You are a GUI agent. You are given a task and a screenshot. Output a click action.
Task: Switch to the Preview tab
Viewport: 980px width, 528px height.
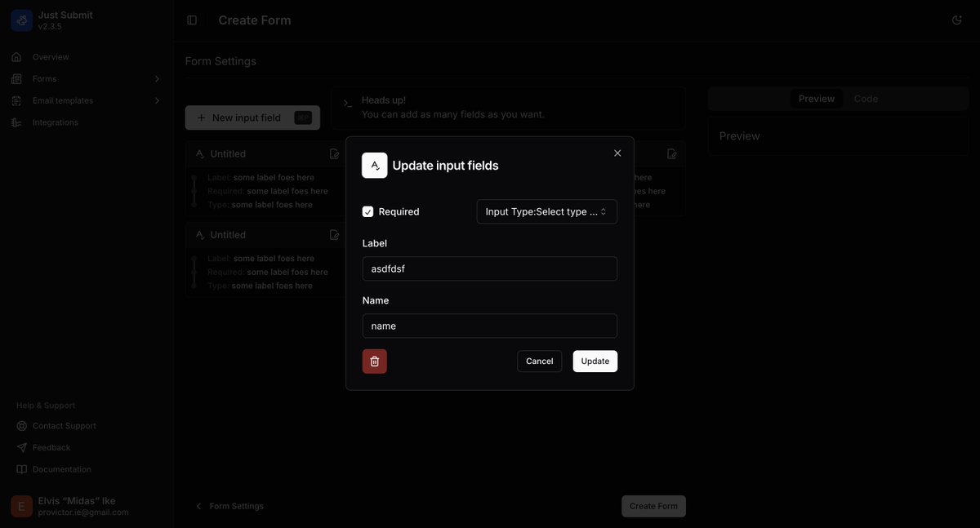[x=817, y=99]
